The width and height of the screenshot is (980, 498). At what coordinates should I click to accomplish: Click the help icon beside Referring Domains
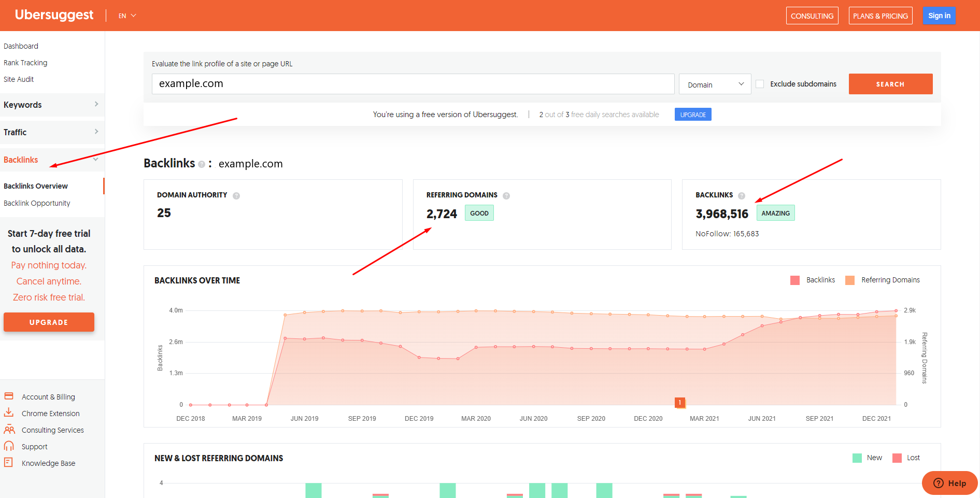click(506, 196)
